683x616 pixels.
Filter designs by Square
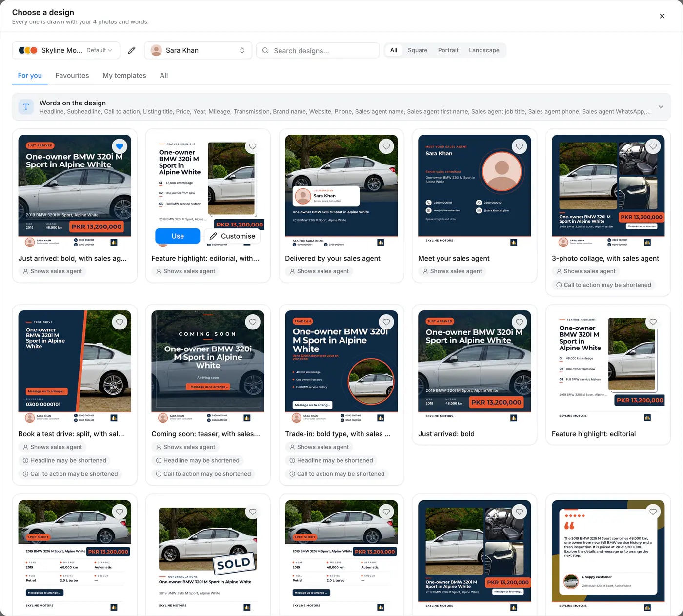pyautogui.click(x=418, y=50)
